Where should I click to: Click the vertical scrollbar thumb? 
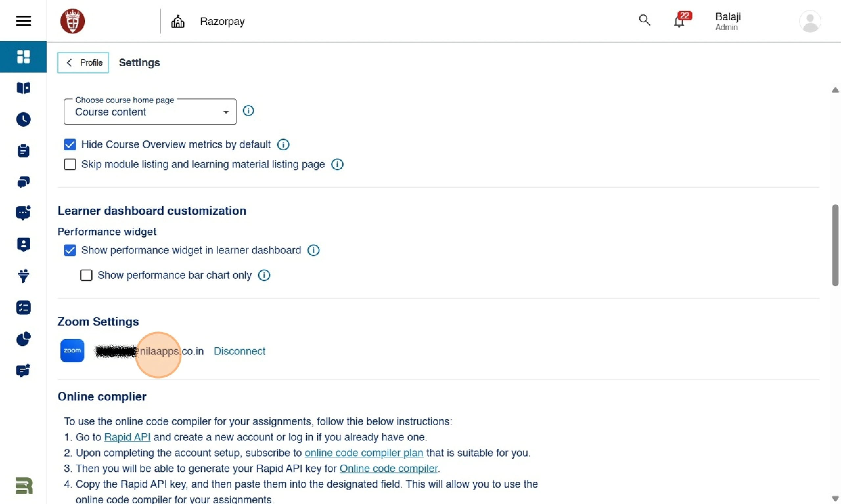pos(835,245)
